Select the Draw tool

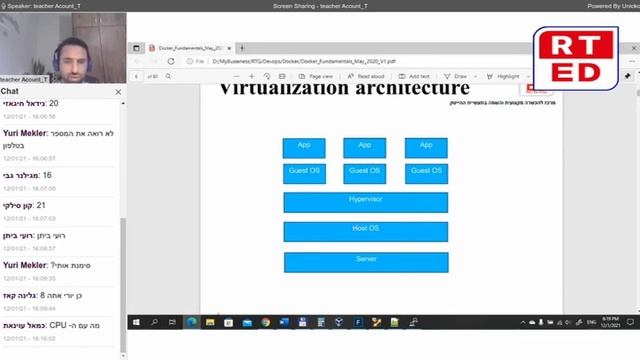(456, 76)
